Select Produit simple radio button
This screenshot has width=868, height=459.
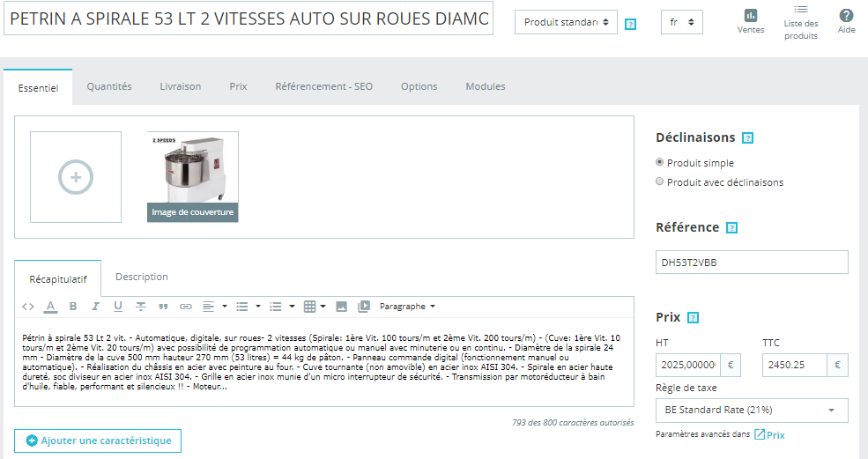[659, 162]
